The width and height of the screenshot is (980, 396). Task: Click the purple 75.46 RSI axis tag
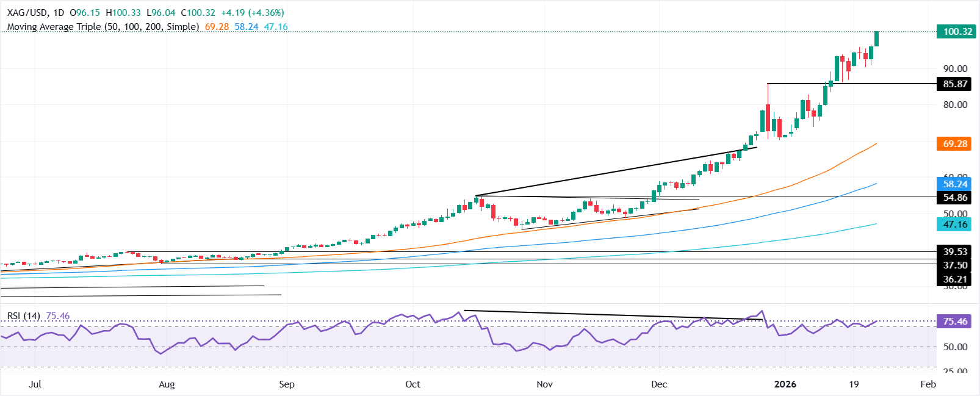point(955,322)
